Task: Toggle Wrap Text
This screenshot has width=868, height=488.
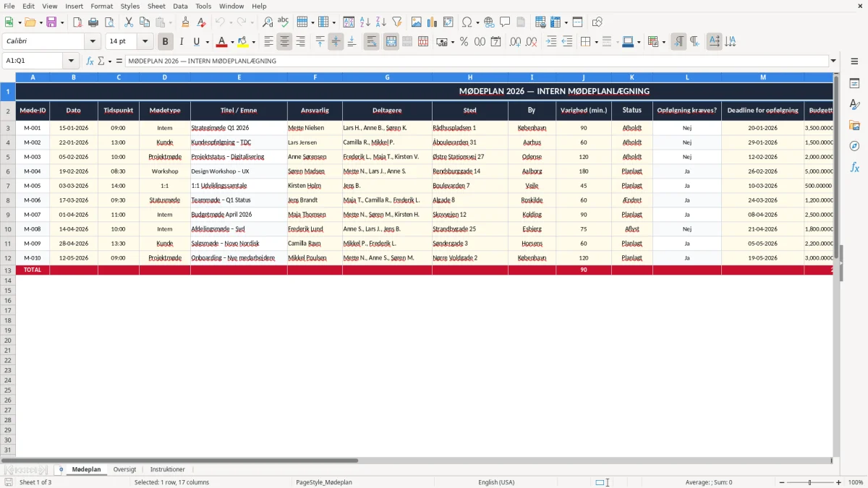Action: 371,42
